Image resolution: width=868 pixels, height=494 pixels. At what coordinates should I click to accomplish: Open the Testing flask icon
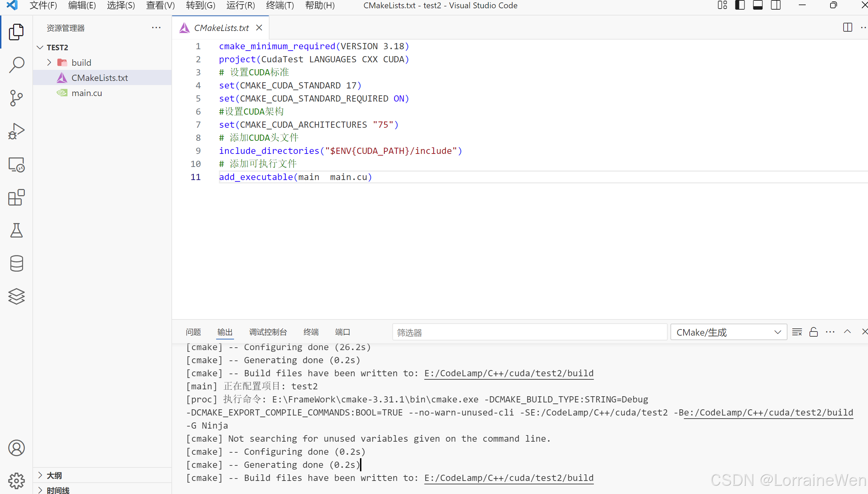[16, 230]
